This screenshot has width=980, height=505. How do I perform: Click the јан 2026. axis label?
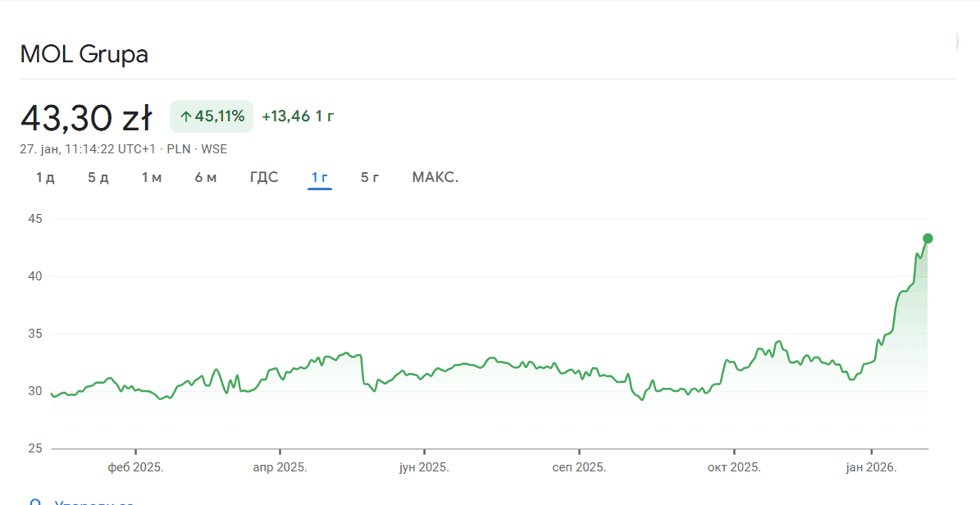point(871,468)
